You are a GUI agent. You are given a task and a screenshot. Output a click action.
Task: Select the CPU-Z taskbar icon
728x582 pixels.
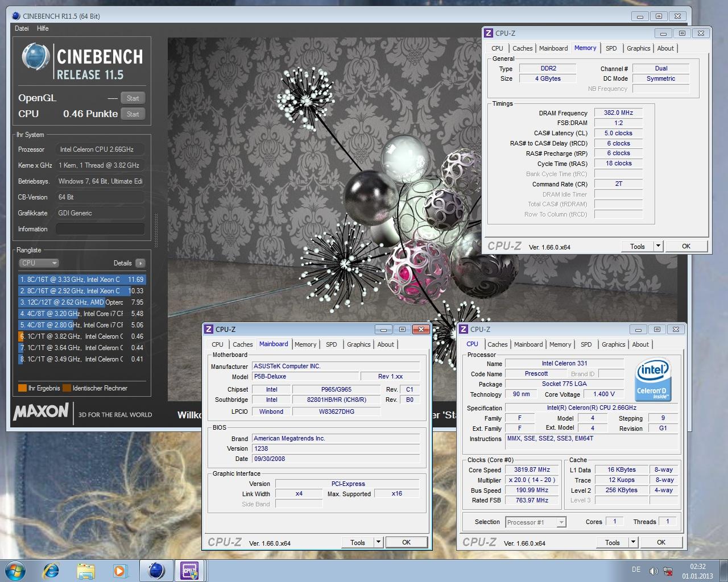[x=189, y=570]
